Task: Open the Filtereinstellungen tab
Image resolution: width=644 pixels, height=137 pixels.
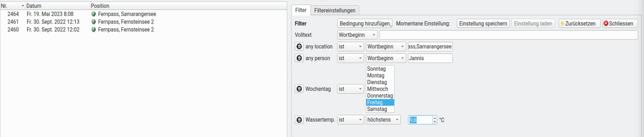Action: click(x=335, y=10)
